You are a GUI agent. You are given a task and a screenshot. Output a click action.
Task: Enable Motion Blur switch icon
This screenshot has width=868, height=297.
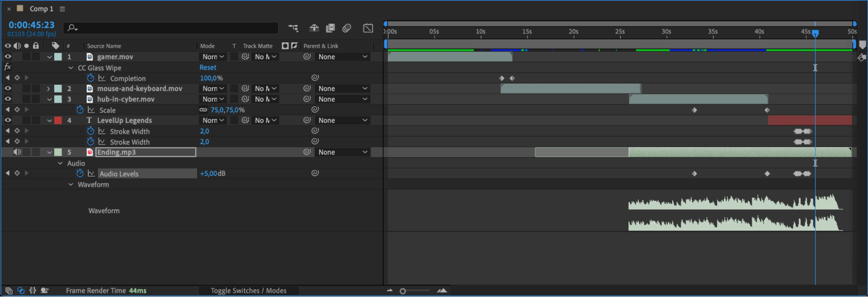(x=347, y=28)
